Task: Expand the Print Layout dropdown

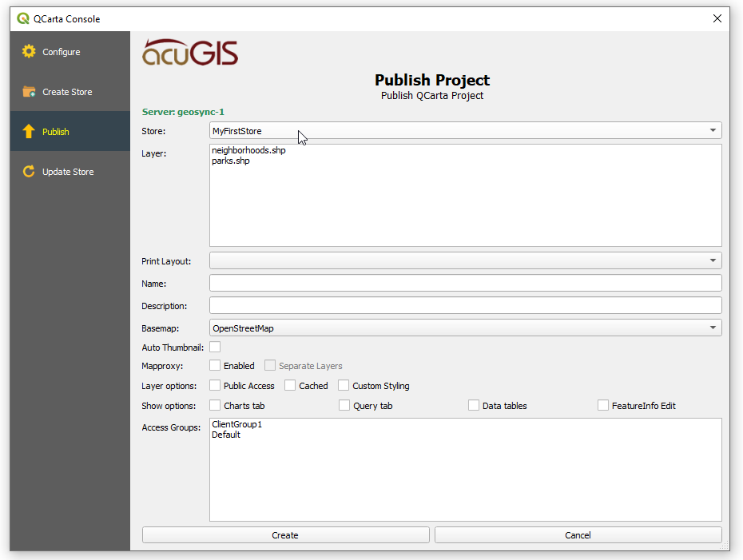Action: (465, 260)
